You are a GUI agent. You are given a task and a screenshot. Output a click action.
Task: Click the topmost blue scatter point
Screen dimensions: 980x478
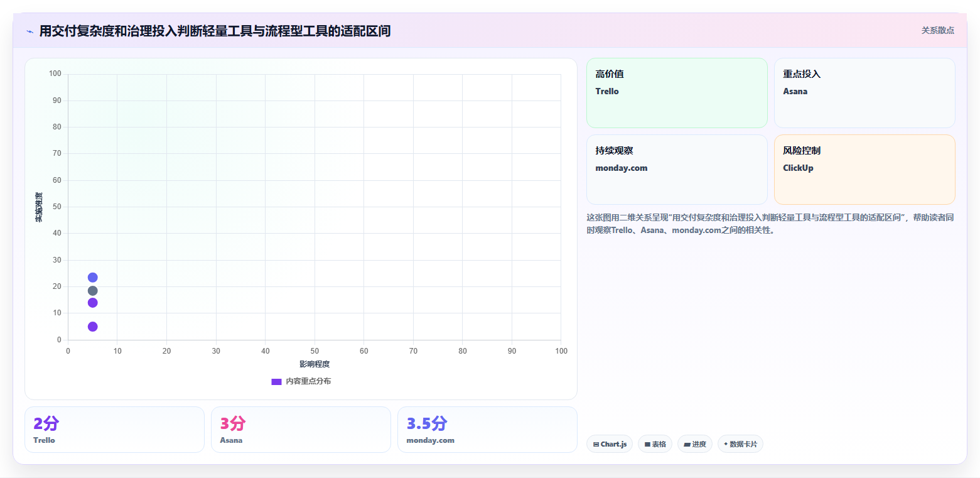click(93, 278)
